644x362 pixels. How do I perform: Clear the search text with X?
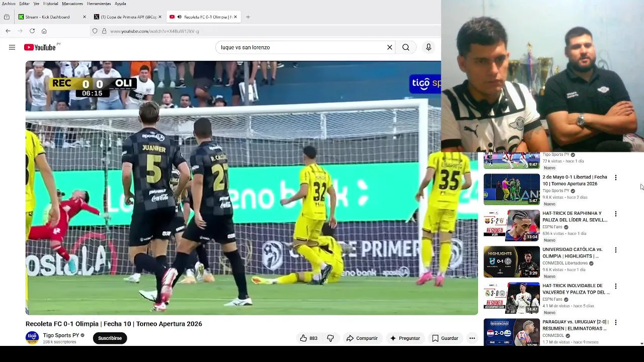click(x=389, y=47)
